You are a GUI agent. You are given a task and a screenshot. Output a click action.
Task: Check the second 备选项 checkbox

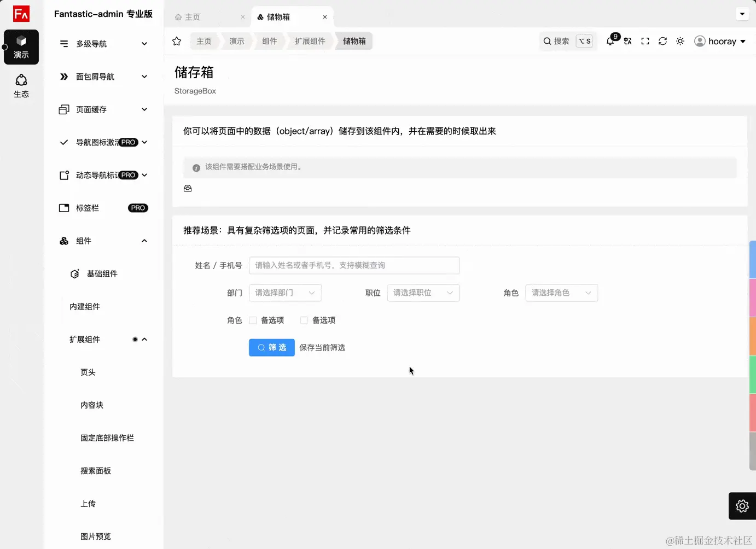[x=304, y=320]
